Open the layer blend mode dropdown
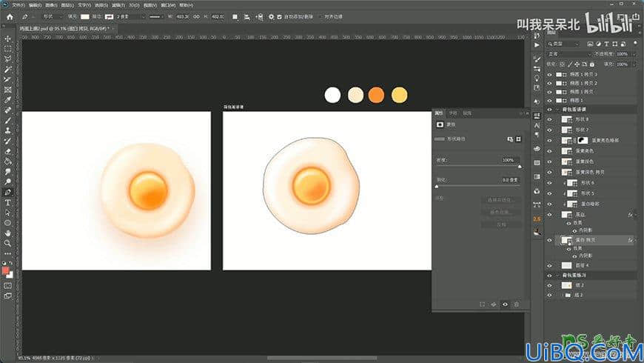Image resolution: width=644 pixels, height=363 pixels. (568, 54)
